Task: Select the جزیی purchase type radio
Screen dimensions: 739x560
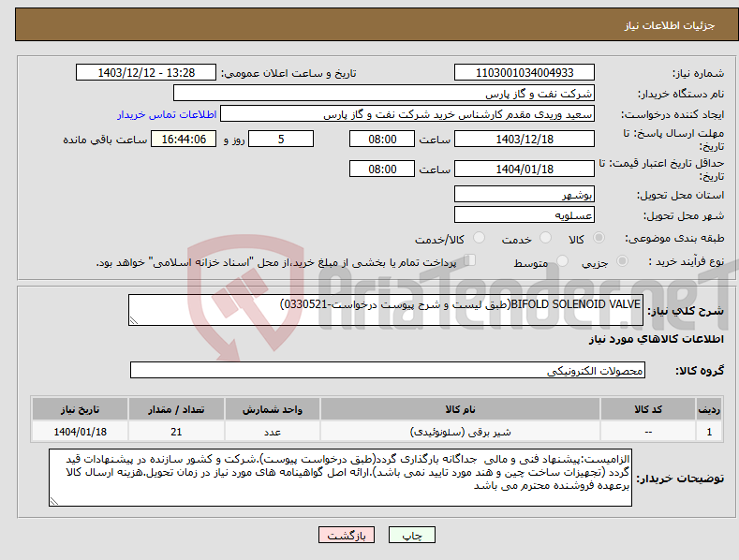Action: 622,260
